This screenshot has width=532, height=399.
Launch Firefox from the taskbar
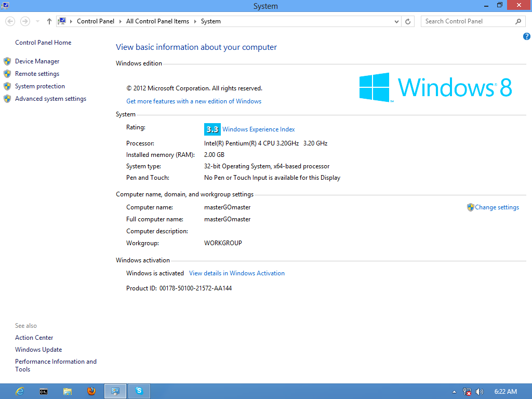click(x=91, y=391)
